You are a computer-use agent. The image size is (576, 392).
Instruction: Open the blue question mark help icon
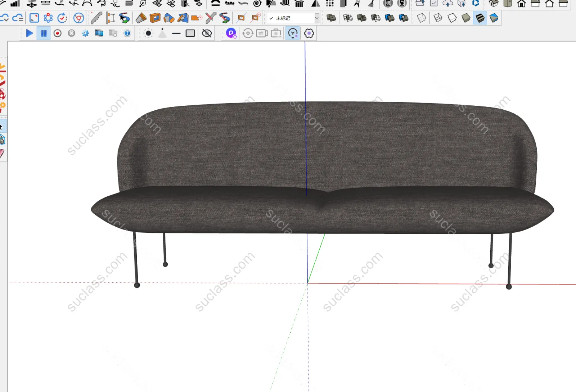pyautogui.click(x=127, y=33)
